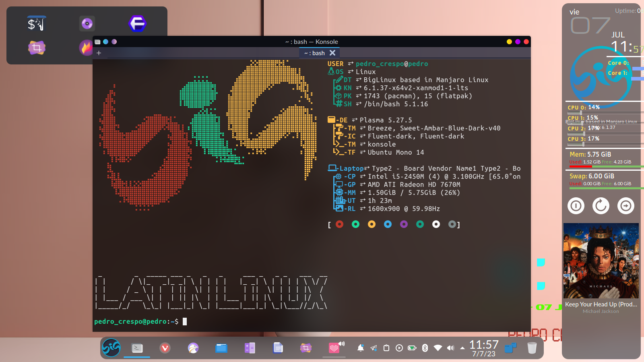This screenshot has width=644, height=362.
Task: Open the crop screenshot icon in folder widget
Action: click(x=37, y=48)
